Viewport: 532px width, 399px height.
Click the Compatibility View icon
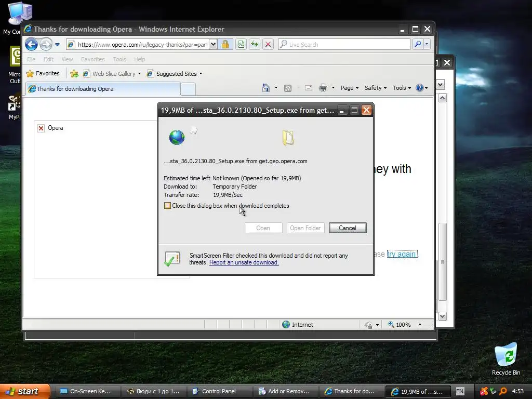pyautogui.click(x=241, y=45)
